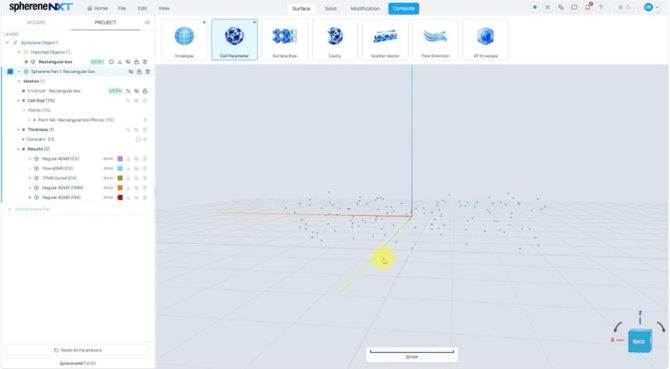Uncheck the Spherene Part 1 checkbox
Image resolution: width=670 pixels, height=369 pixels.
point(10,71)
